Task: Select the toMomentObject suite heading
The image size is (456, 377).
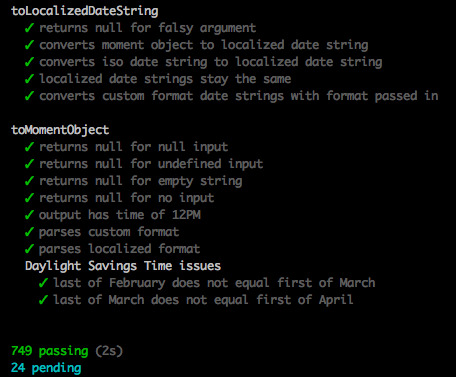Action: pyautogui.click(x=60, y=130)
